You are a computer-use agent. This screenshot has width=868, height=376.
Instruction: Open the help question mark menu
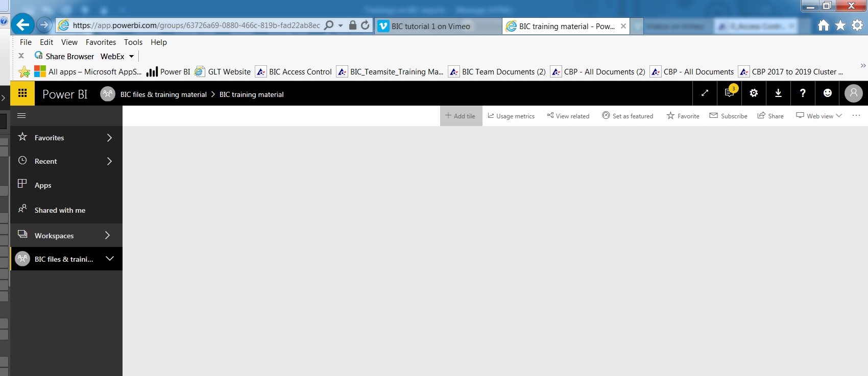coord(803,93)
